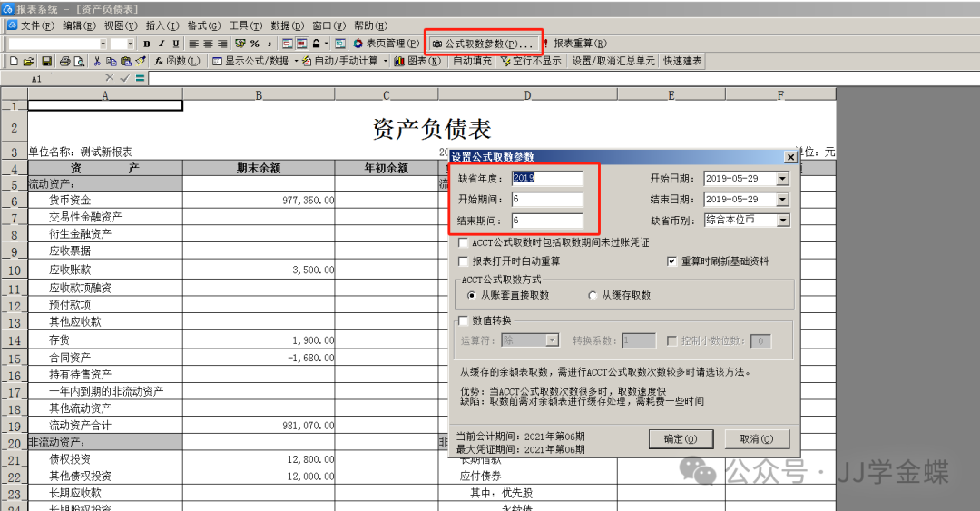Enable 报表打开时自动重算 checkbox

click(464, 261)
